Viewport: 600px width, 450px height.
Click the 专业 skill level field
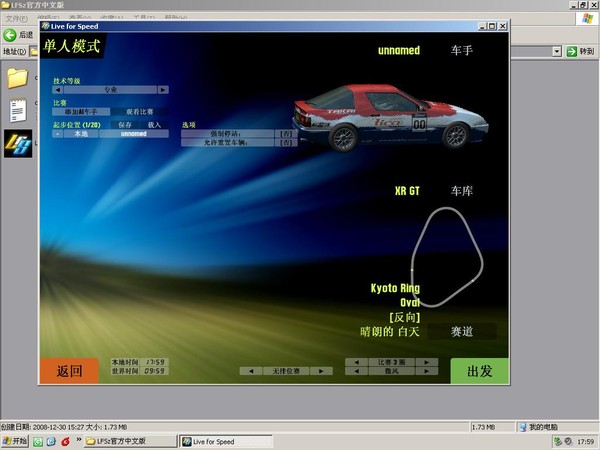click(111, 90)
